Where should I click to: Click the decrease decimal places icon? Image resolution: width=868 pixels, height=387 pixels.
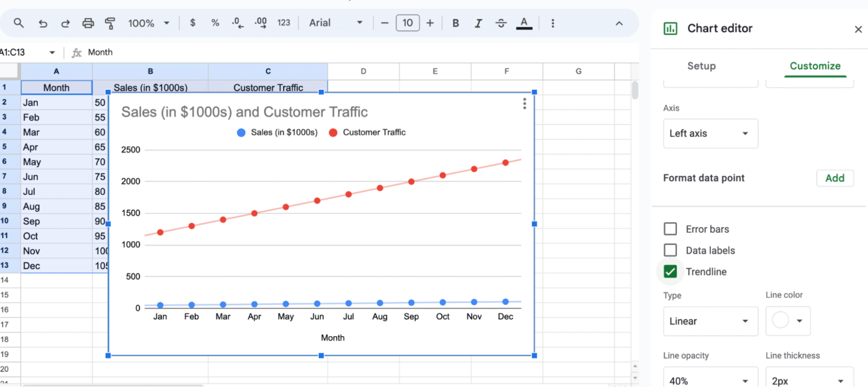coord(237,23)
